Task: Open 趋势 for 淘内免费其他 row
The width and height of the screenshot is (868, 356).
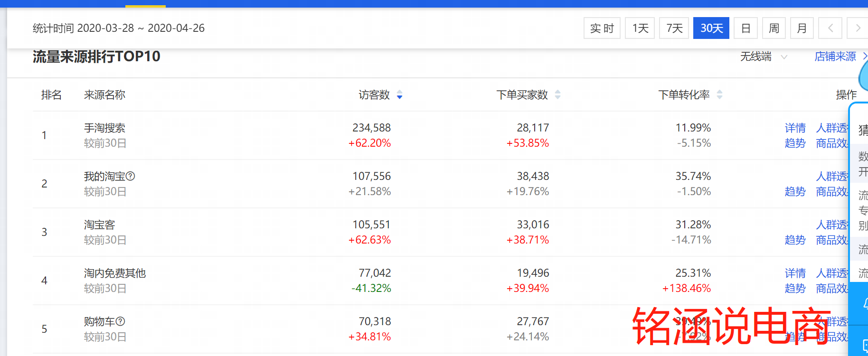Action: [795, 288]
